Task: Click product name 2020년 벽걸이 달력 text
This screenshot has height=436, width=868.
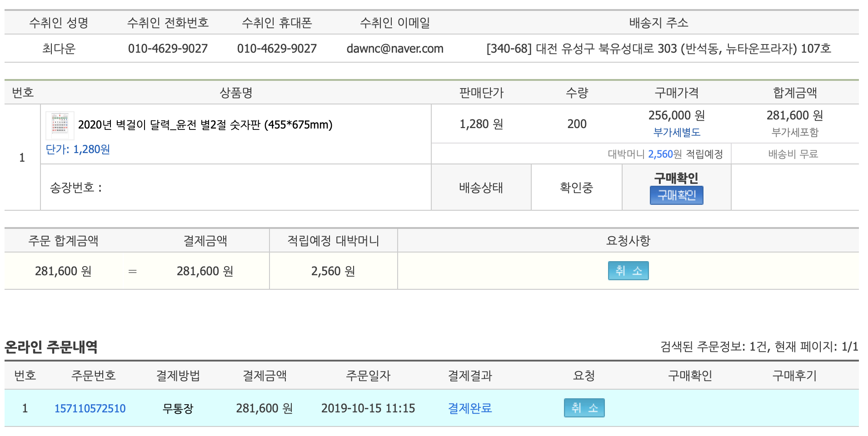Action: coord(205,124)
